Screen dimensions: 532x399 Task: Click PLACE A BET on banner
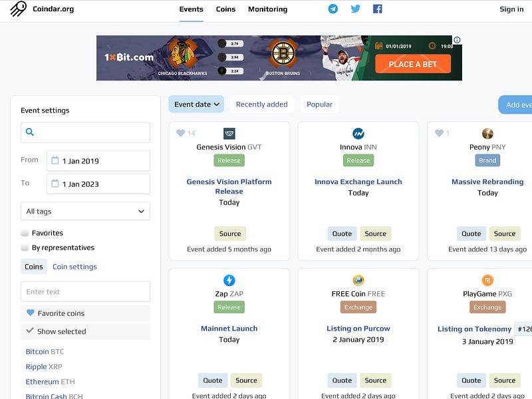(x=413, y=64)
